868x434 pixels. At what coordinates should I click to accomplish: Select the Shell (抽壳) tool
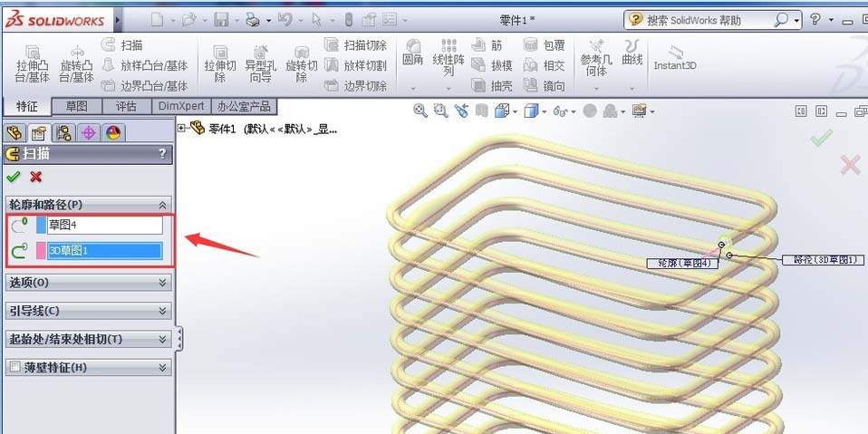[x=492, y=86]
